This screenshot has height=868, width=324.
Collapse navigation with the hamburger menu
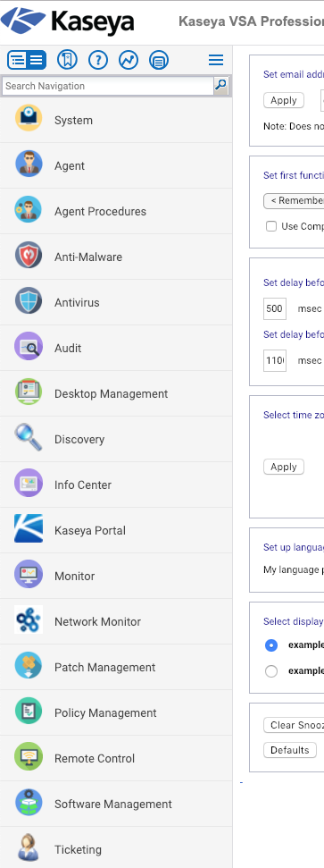216,60
